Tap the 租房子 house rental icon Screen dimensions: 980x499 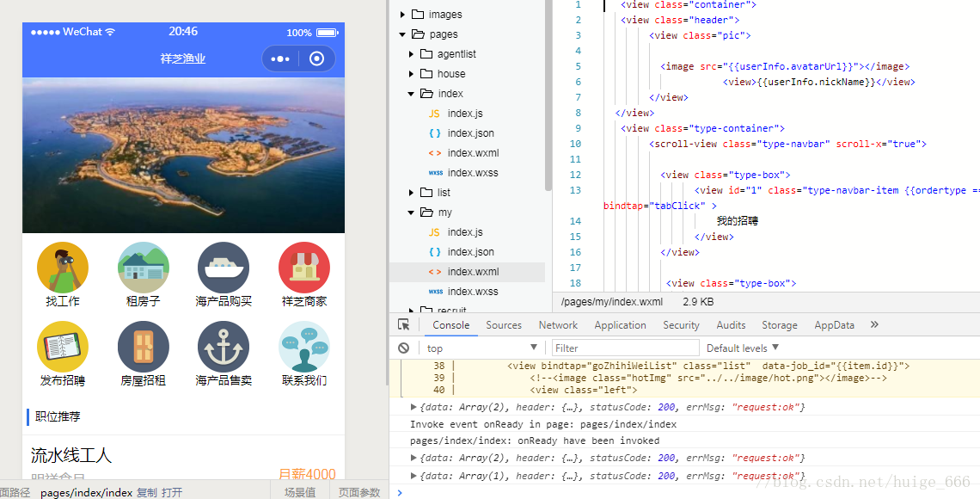(143, 268)
